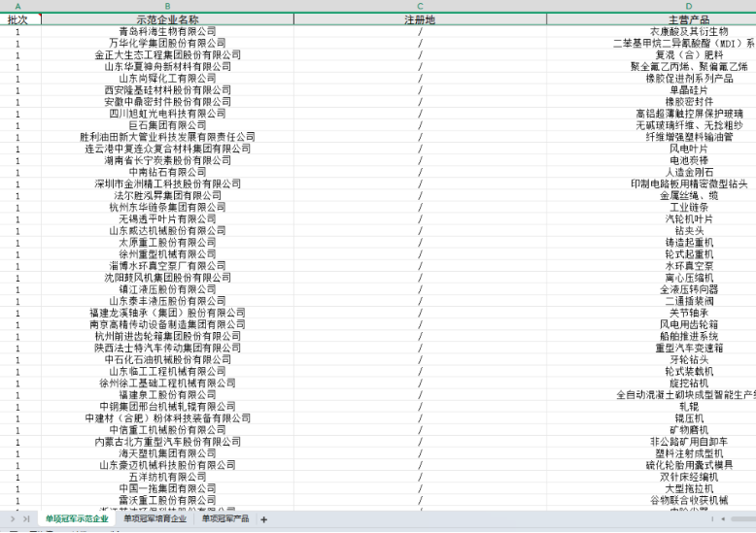Jump to last sheet tab arrow
Viewport: 756px width, 533px height.
click(x=26, y=519)
